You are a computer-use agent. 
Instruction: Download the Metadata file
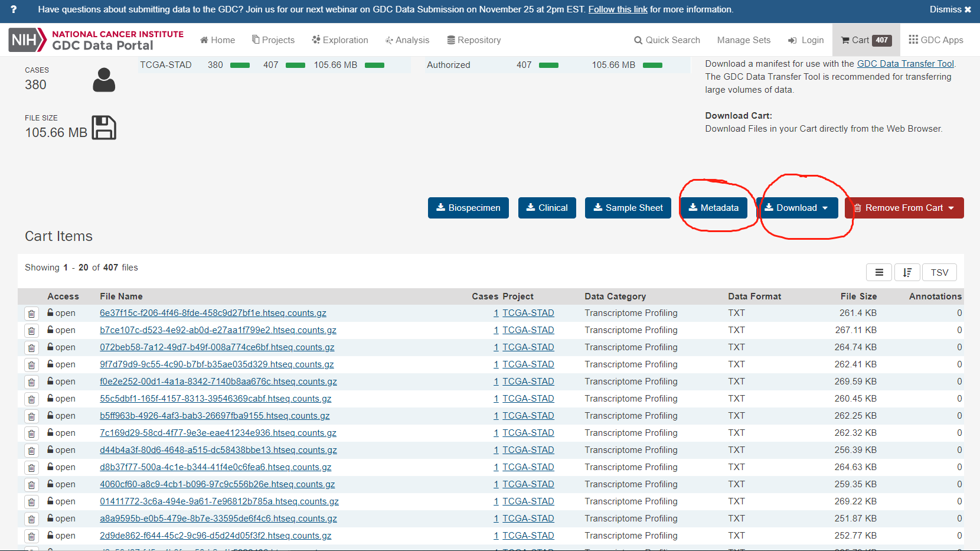713,208
